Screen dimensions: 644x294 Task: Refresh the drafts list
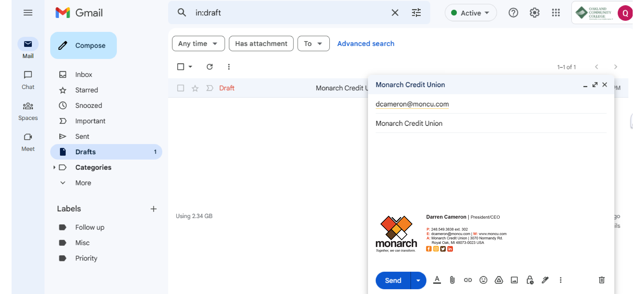point(209,67)
